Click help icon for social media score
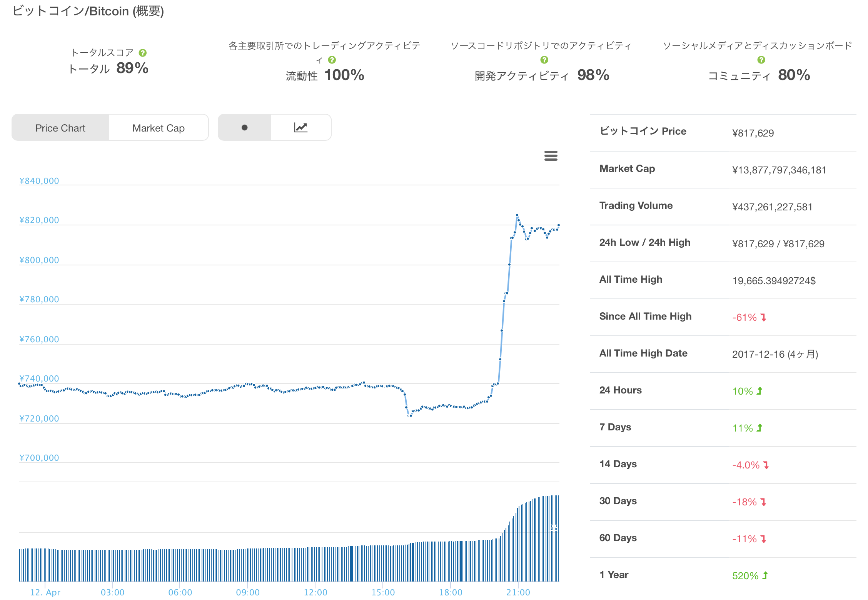 tap(761, 60)
